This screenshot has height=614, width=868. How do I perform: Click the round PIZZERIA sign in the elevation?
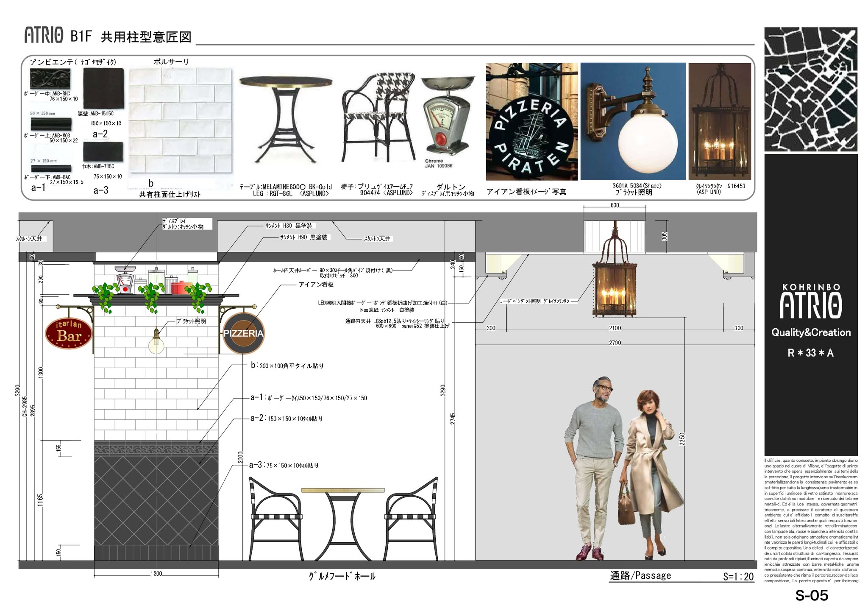[243, 333]
